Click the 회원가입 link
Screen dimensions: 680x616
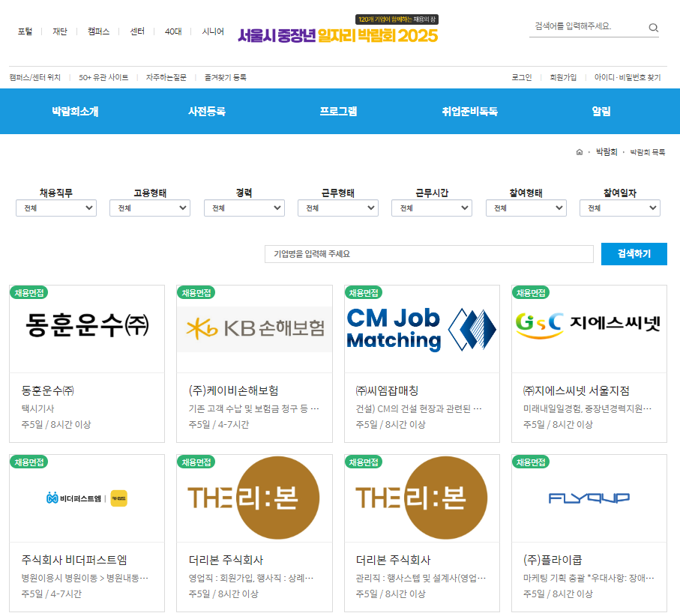point(563,78)
